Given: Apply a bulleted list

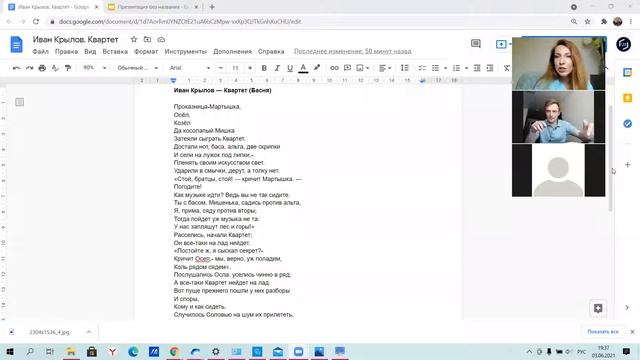Looking at the screenshot, I should coord(436,68).
